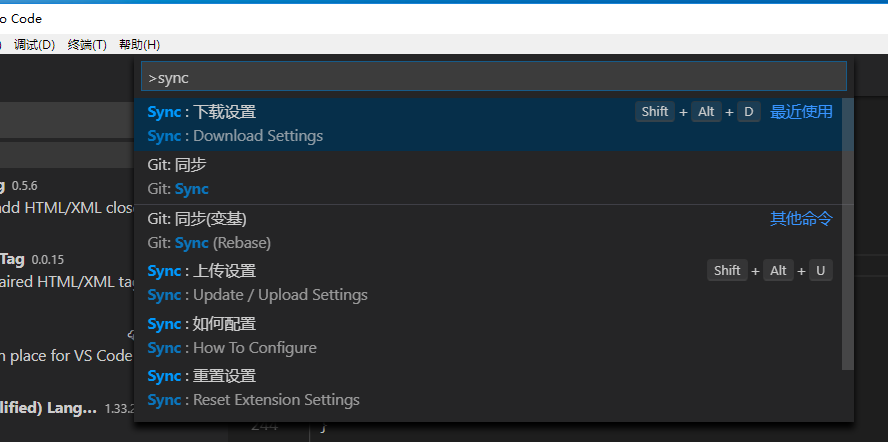888x442 pixels.
Task: Open the 调试(D) menu
Action: coord(34,45)
